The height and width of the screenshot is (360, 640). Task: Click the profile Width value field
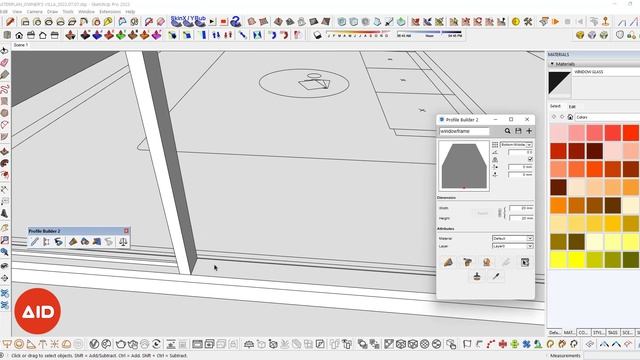pyautogui.click(x=521, y=208)
